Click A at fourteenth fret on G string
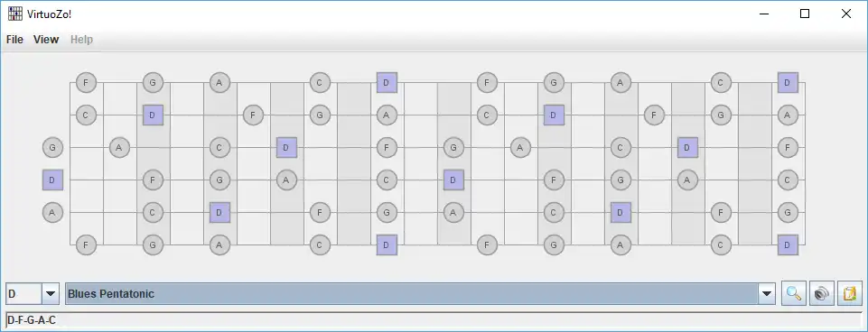The width and height of the screenshot is (868, 332). [520, 148]
